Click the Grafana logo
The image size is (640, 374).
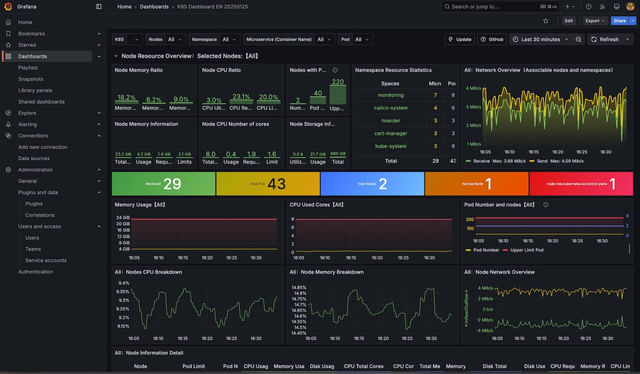(8, 7)
